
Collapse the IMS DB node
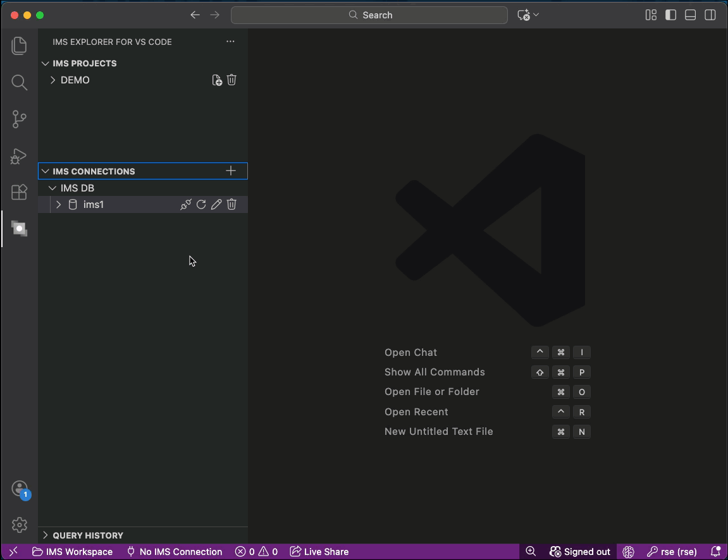coord(53,188)
